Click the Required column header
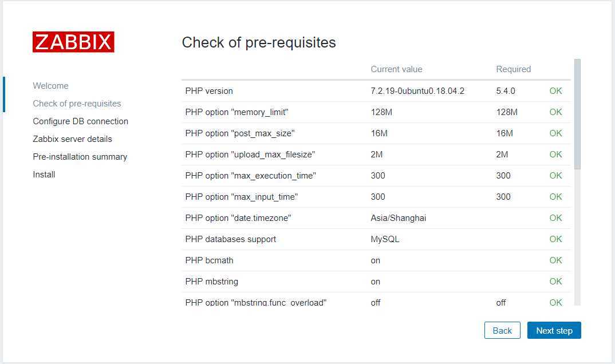The width and height of the screenshot is (615, 364). coord(513,69)
